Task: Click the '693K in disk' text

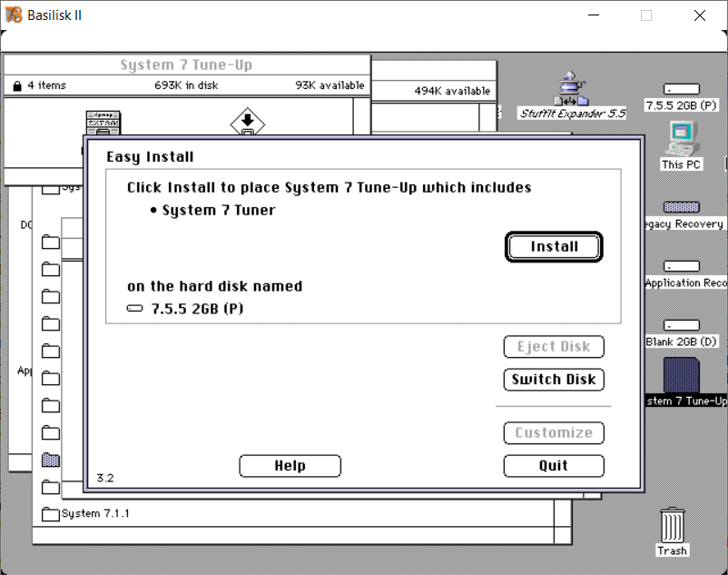Action: click(x=186, y=85)
